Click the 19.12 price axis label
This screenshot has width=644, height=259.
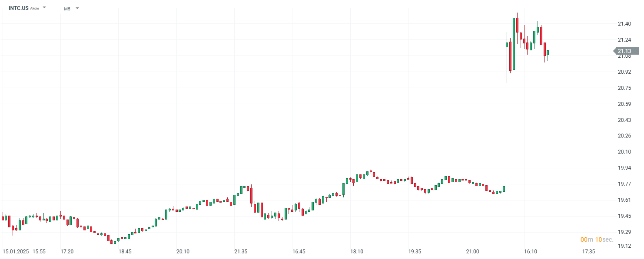coord(624,246)
